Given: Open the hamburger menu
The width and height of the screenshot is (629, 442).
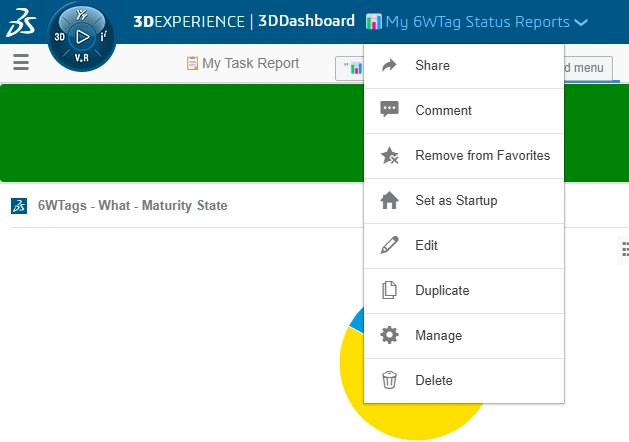Looking at the screenshot, I should (21, 62).
